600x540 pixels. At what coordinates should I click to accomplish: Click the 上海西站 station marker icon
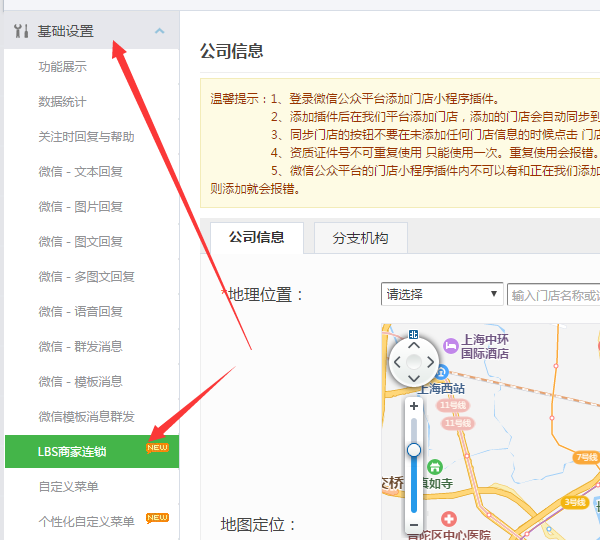442,372
